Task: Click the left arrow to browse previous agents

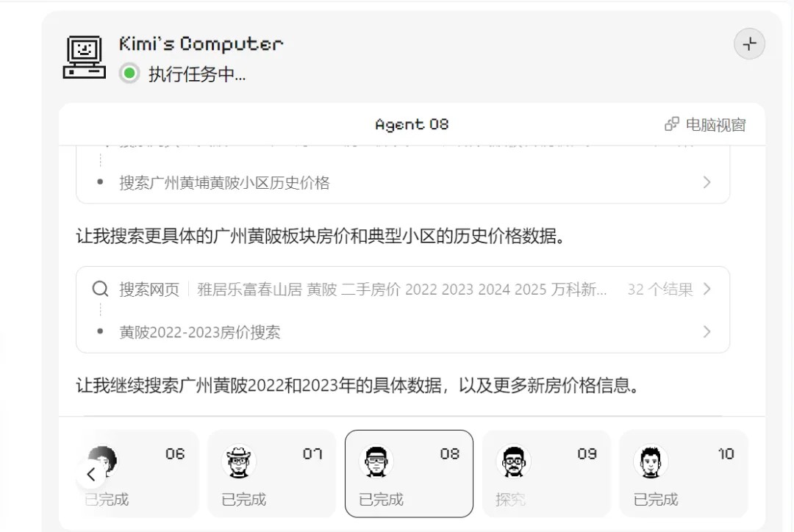Action: coord(91,474)
